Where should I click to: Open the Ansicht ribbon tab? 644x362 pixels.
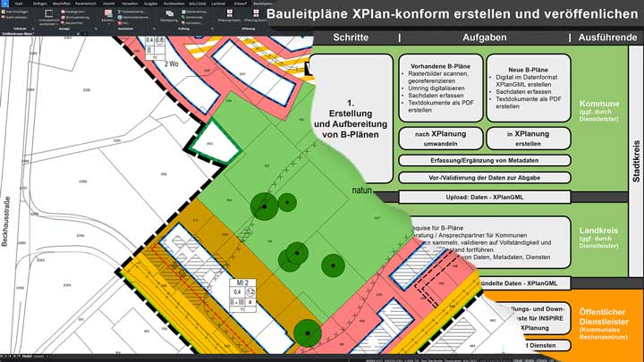coord(108,4)
